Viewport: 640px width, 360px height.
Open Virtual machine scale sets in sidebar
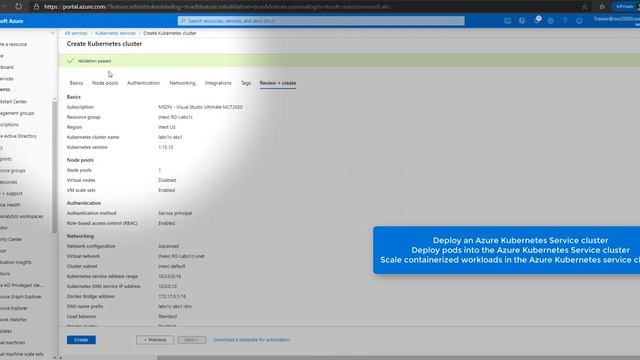22,354
